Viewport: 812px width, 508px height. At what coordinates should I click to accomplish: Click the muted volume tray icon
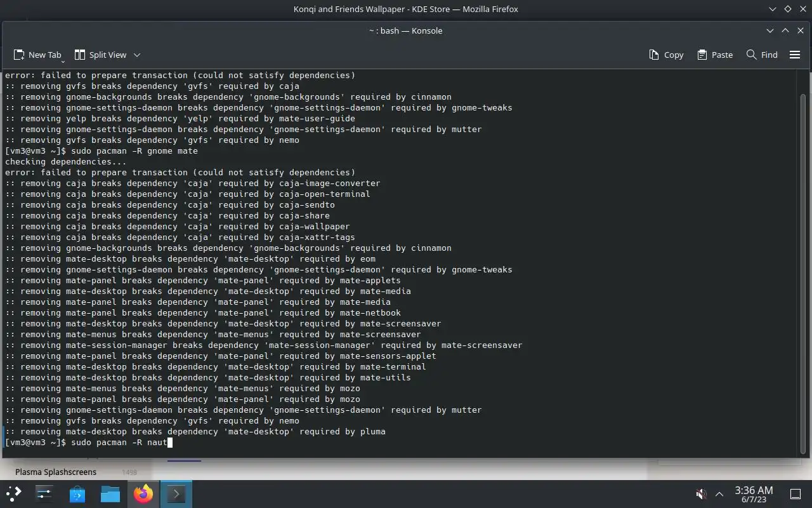[x=701, y=494]
